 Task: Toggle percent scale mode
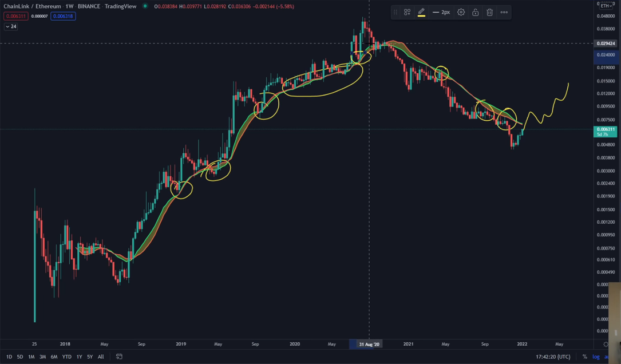click(584, 357)
